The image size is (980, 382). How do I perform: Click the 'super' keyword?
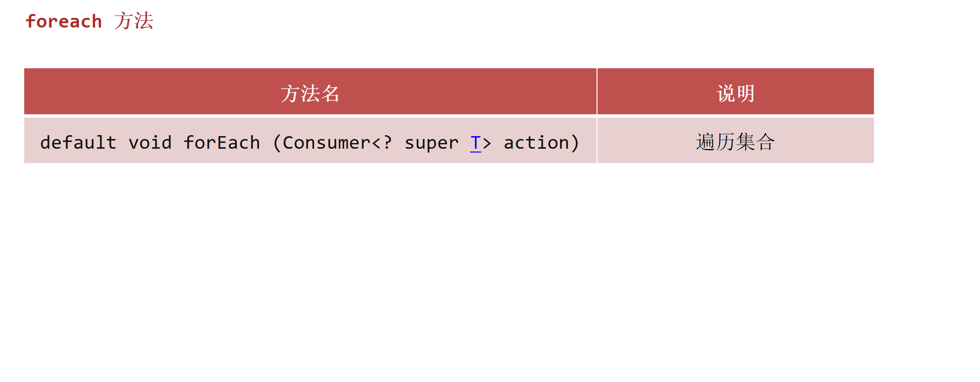point(431,144)
